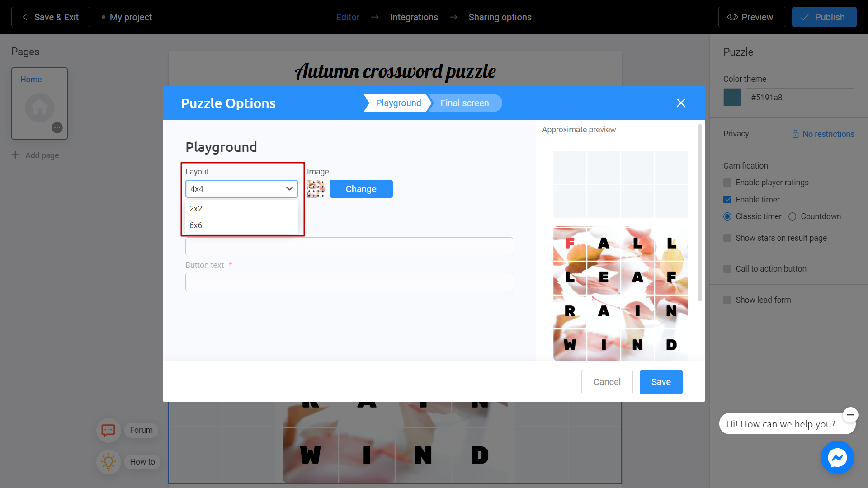Viewport: 868px width, 488px height.
Task: Click the Privacy No restrictions link
Action: pos(823,133)
